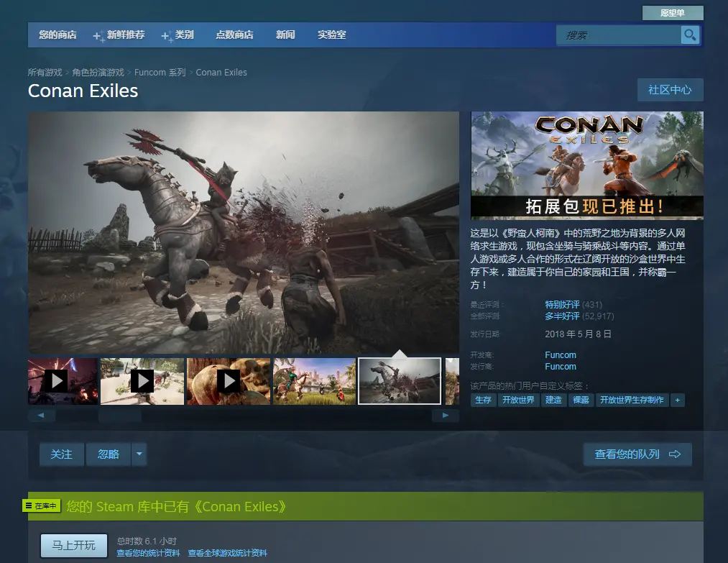Open the 角色扮演游戏 breadcrumb link
Image resolution: width=728 pixels, height=563 pixels.
98,73
